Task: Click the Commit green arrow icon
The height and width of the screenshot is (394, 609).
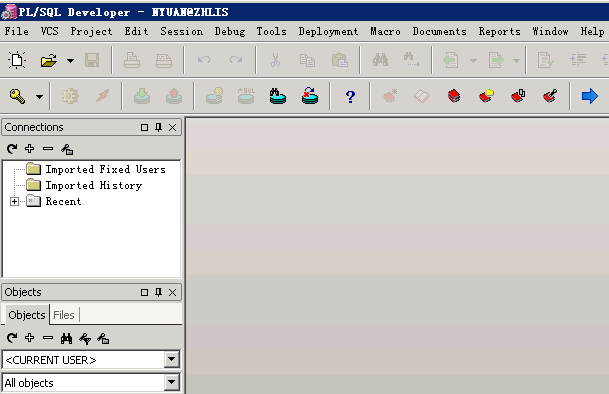Action: point(142,96)
